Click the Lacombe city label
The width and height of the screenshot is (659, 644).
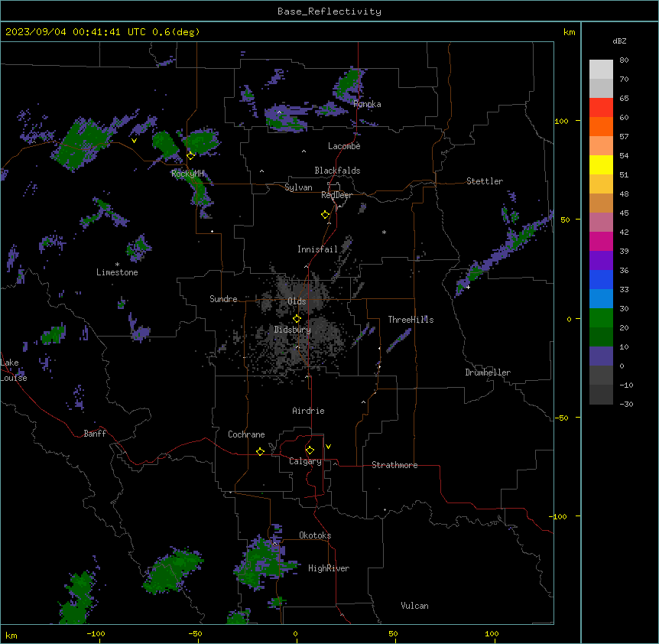pos(344,146)
